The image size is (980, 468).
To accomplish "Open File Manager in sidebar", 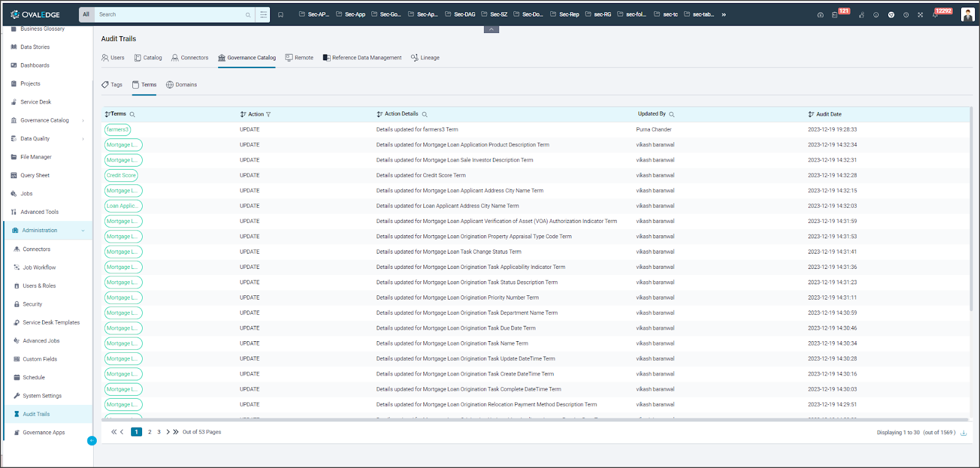I will 36,157.
